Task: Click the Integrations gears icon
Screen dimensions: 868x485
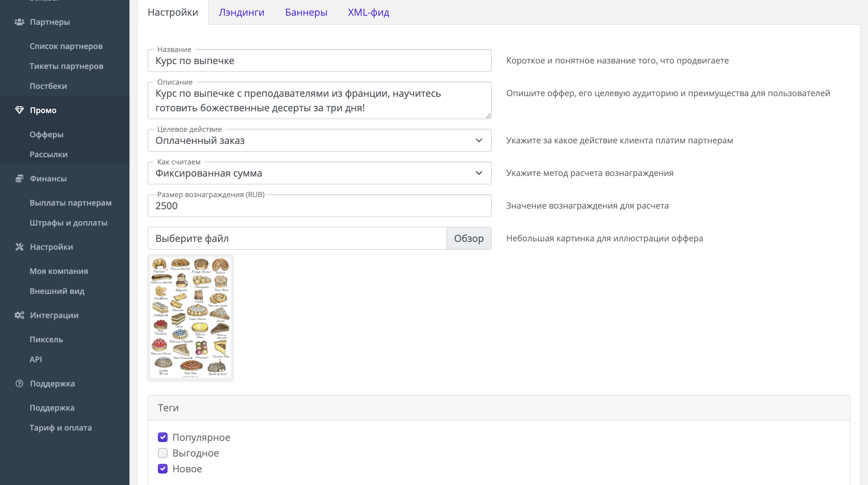Action: [19, 315]
